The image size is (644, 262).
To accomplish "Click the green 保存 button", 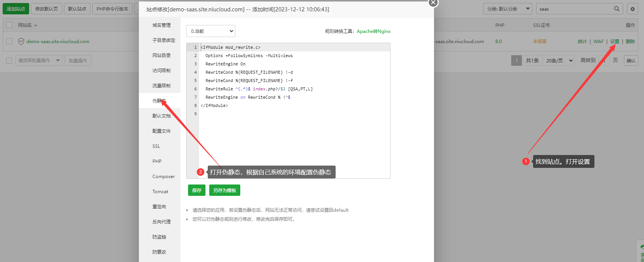I will [197, 190].
